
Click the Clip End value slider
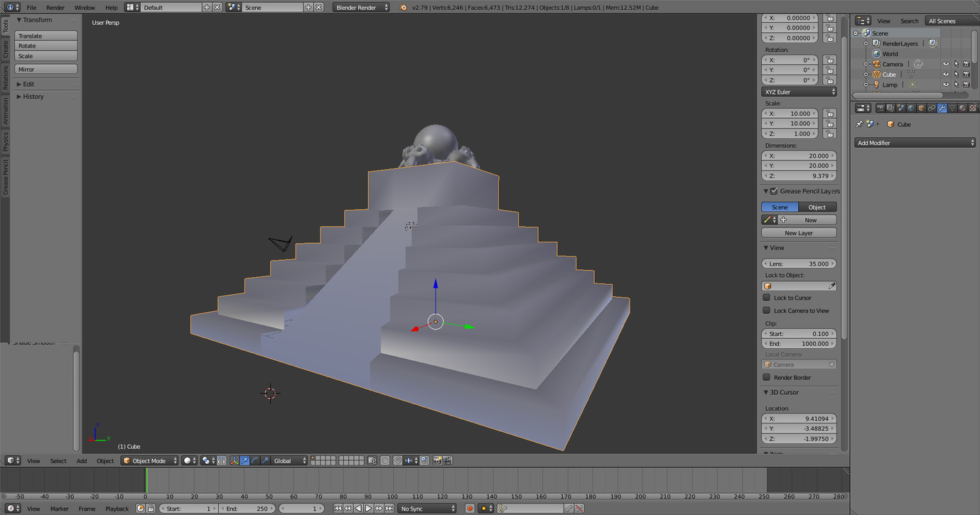click(799, 343)
